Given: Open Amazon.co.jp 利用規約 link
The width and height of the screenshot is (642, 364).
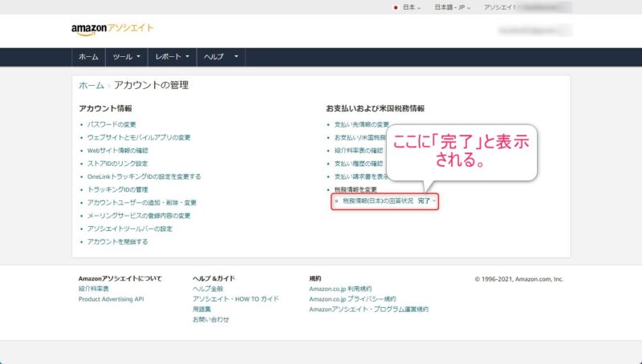Looking at the screenshot, I should (340, 289).
